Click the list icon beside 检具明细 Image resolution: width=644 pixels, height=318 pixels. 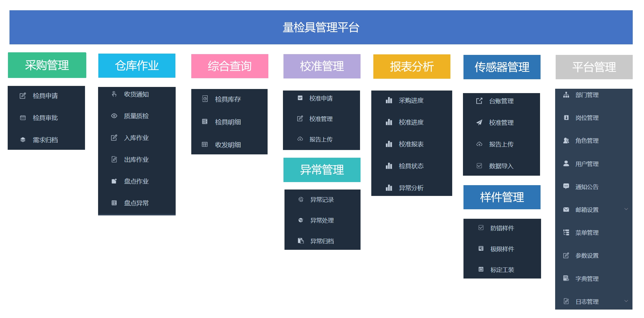tap(205, 122)
